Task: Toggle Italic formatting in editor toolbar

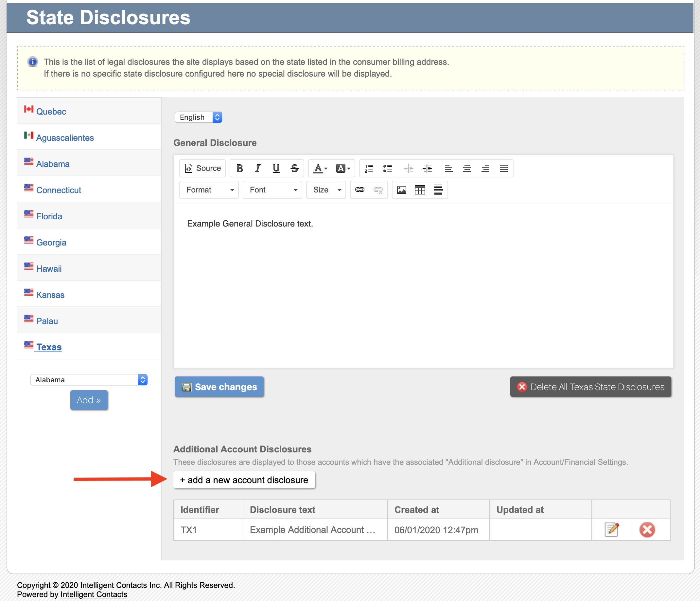Action: pos(258,168)
